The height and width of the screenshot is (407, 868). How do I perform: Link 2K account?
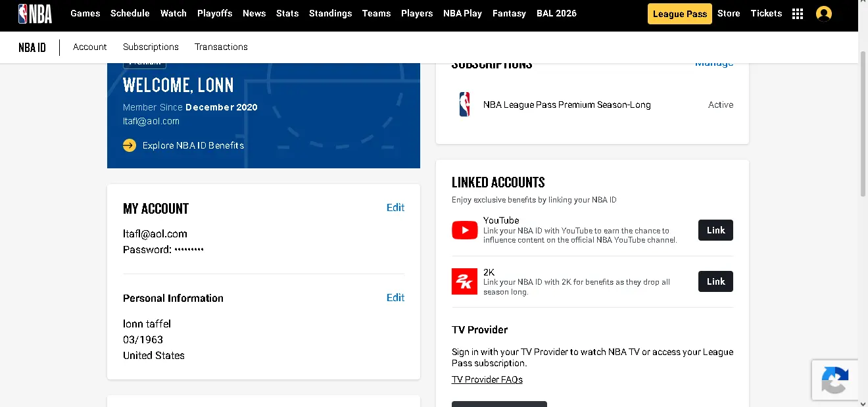[x=715, y=281]
